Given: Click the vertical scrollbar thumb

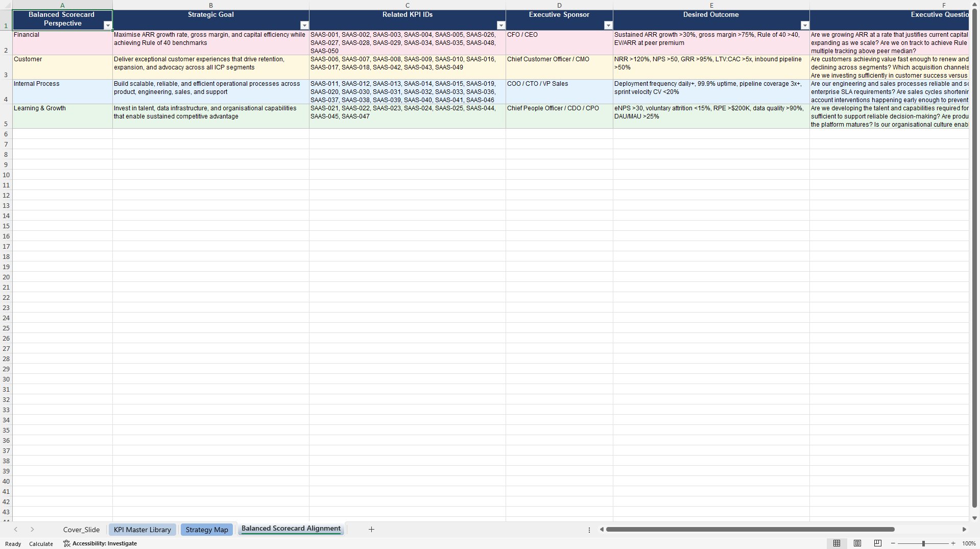Looking at the screenshot, I should coord(974,258).
